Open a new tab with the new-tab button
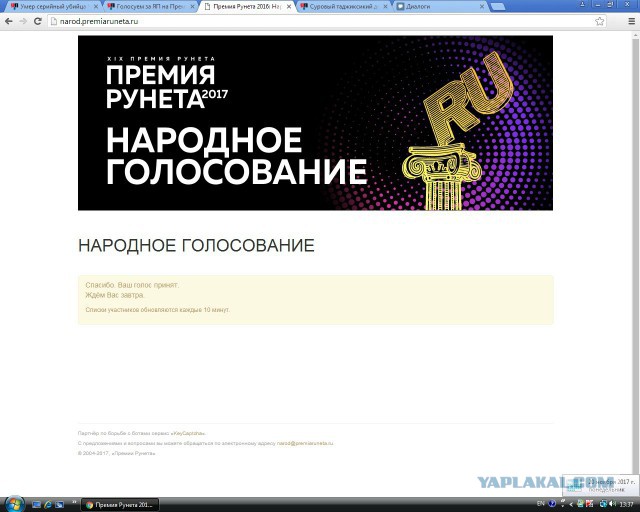 (x=498, y=7)
